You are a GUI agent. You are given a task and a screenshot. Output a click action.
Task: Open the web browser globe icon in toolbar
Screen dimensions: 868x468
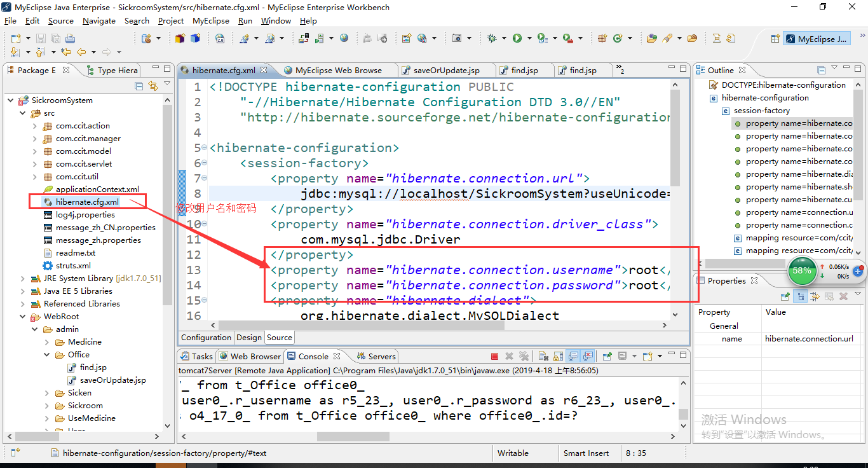344,39
